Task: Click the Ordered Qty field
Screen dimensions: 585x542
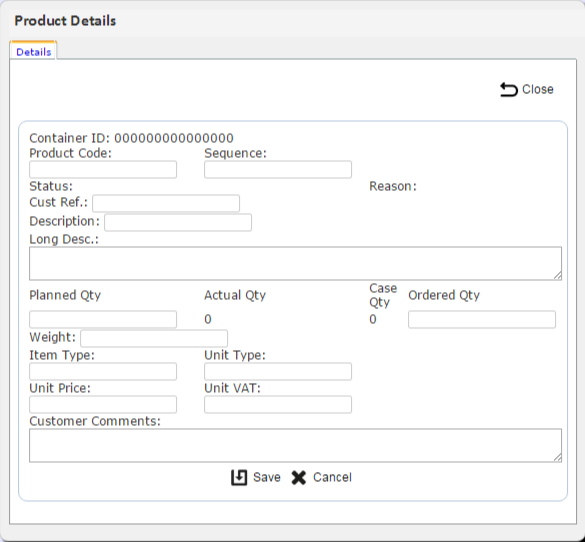Action: click(x=482, y=319)
